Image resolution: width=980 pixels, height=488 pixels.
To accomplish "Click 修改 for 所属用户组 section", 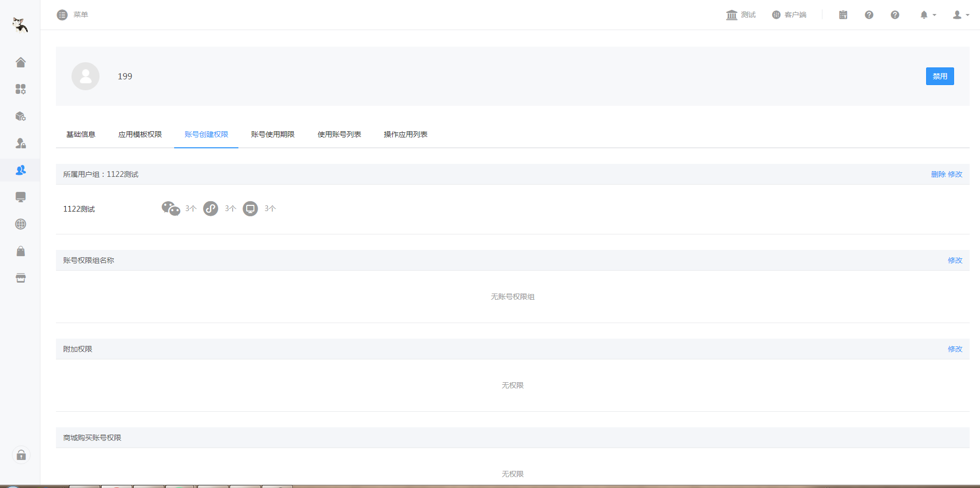I will [x=955, y=174].
